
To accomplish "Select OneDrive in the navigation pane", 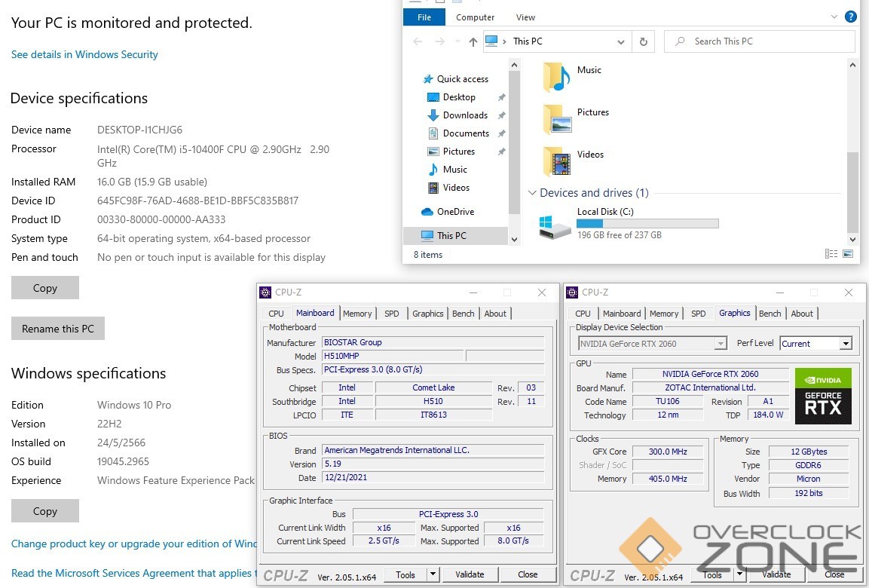I will click(x=454, y=212).
